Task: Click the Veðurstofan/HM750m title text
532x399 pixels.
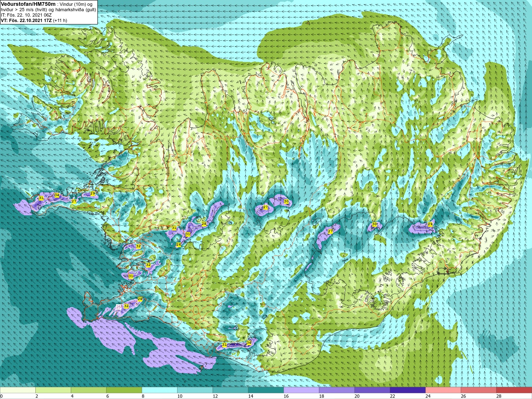Action: (x=28, y=4)
